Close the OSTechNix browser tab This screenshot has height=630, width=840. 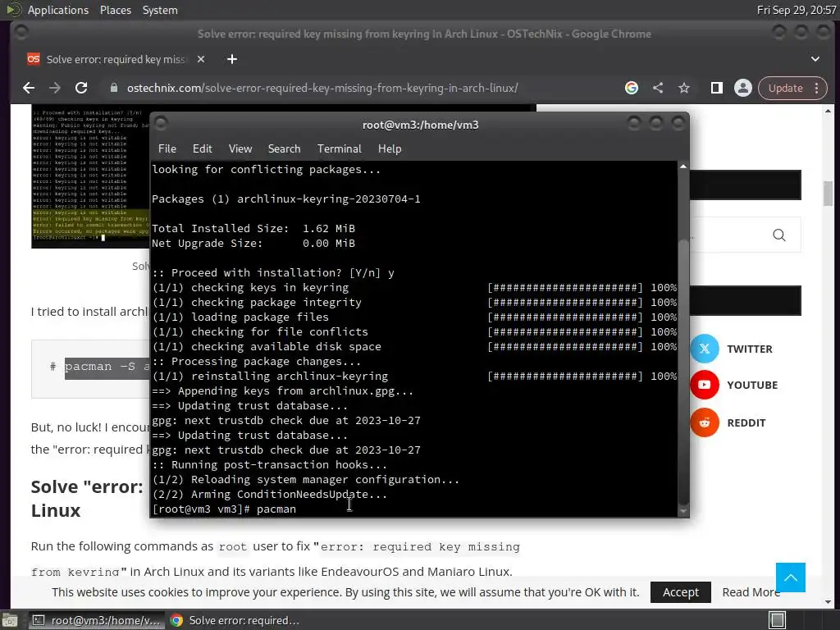201,59
